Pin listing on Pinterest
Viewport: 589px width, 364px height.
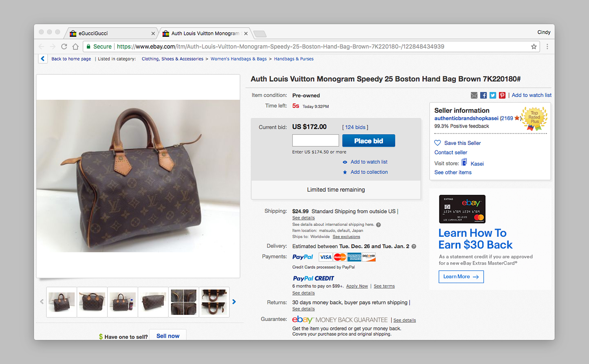[502, 95]
